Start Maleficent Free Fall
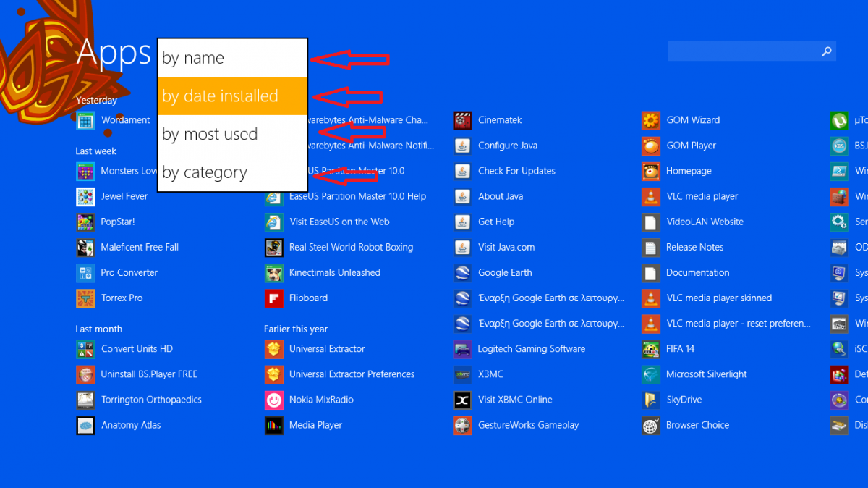The height and width of the screenshot is (488, 868). click(127, 247)
